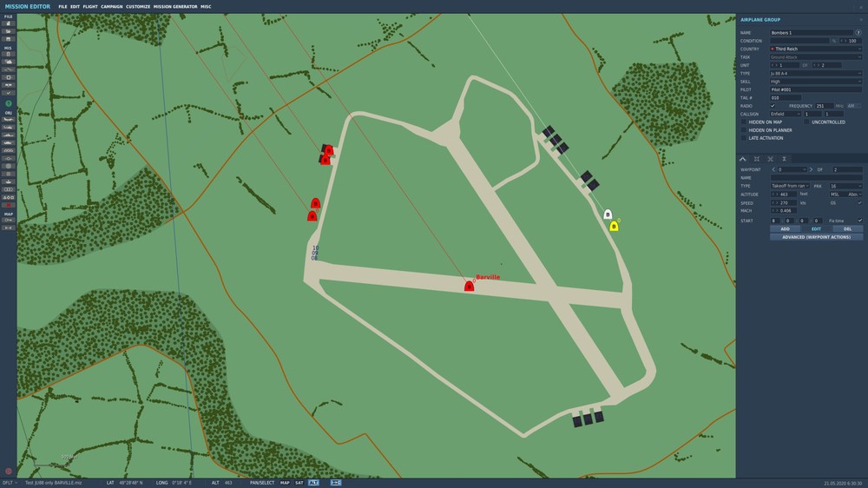This screenshot has width=868, height=488.
Task: Open the aircraft Type dropdown Ju 88 A-4
Action: click(x=816, y=73)
